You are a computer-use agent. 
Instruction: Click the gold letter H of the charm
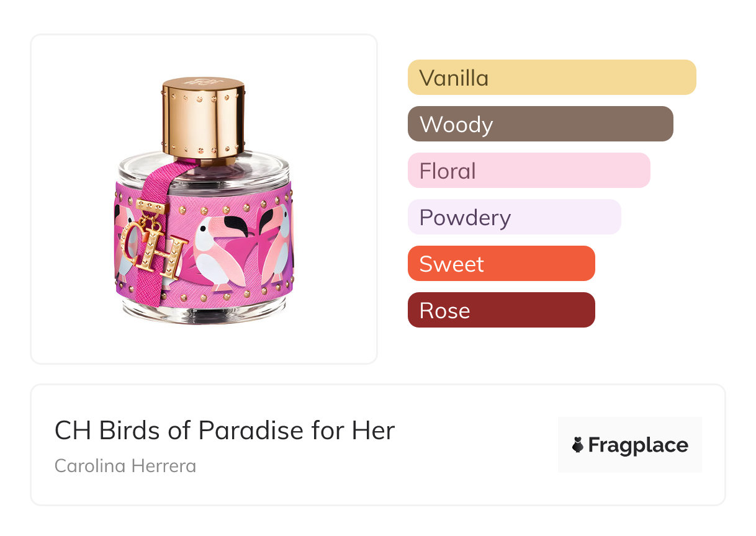click(x=168, y=256)
